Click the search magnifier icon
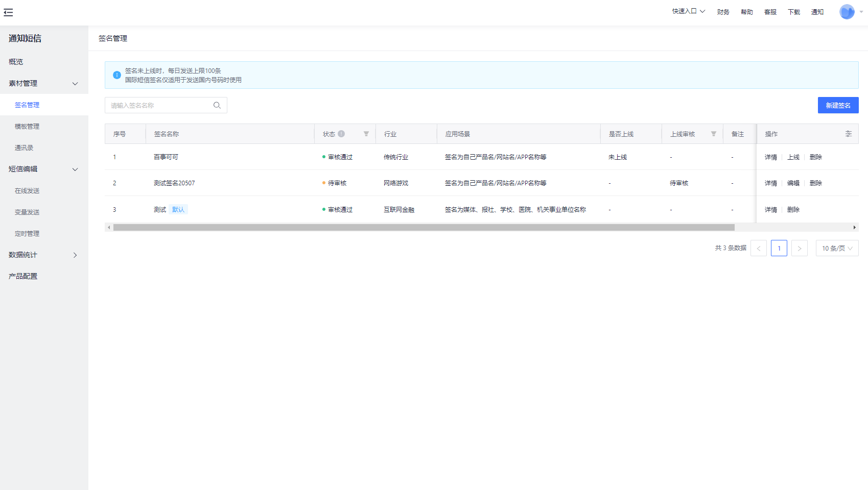 [217, 105]
